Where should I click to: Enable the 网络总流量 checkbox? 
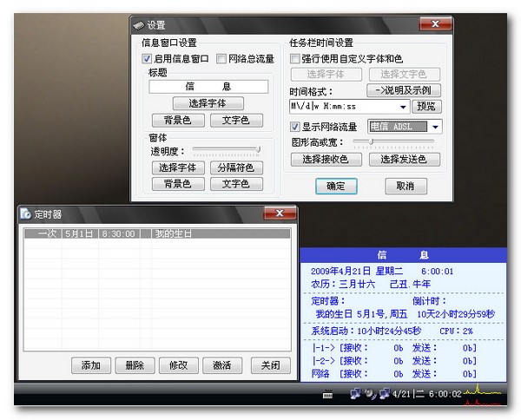tap(221, 59)
